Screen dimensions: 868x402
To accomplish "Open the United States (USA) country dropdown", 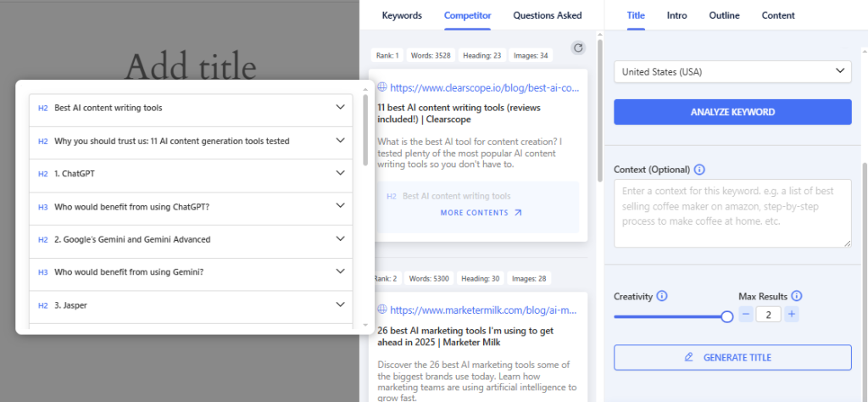I will click(x=732, y=71).
